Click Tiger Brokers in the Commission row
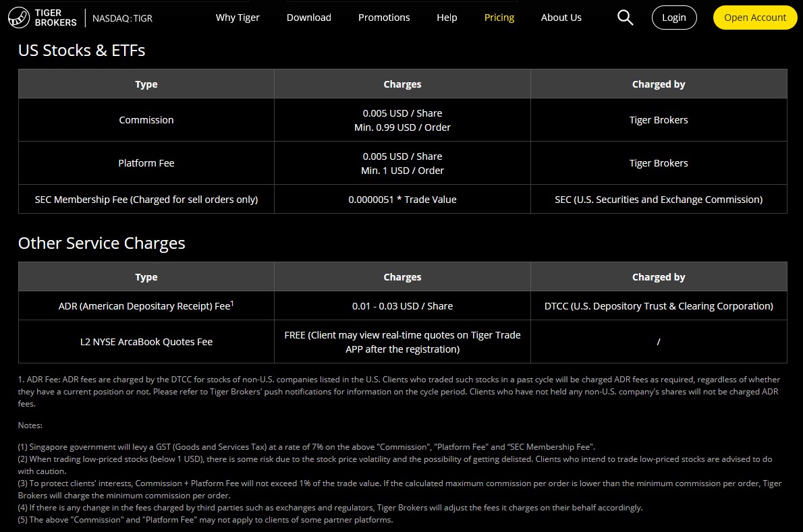 click(x=659, y=120)
